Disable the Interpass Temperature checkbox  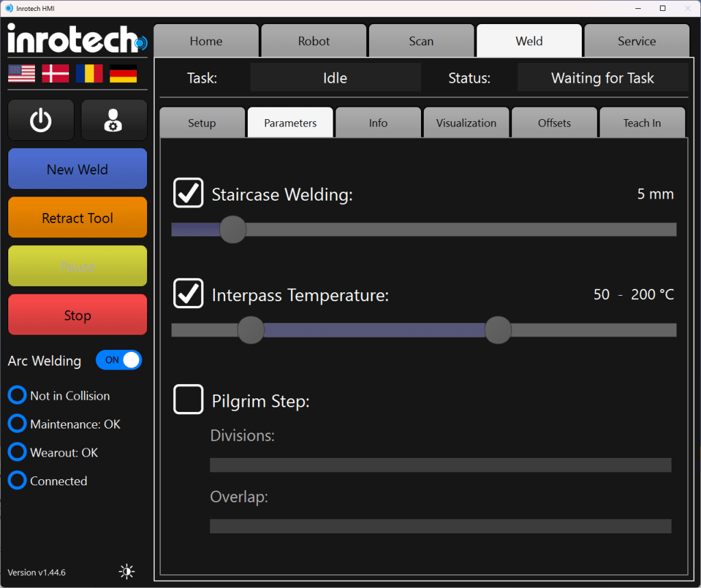click(x=188, y=294)
